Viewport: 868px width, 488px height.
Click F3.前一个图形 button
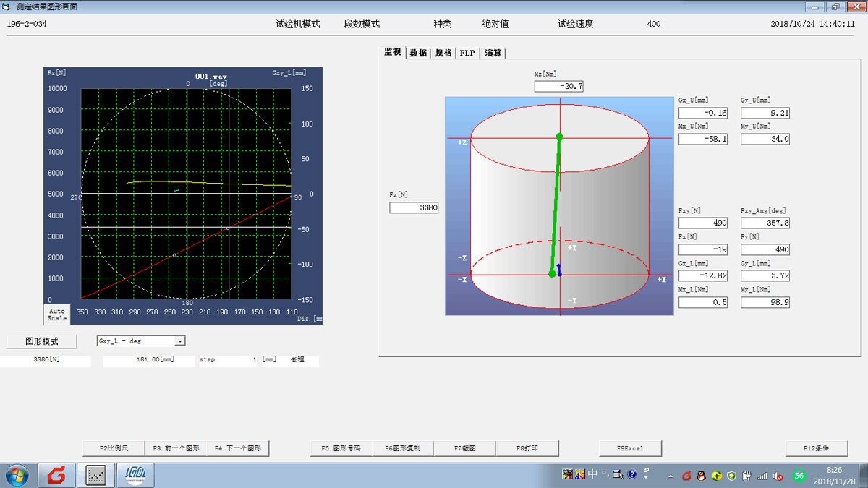tap(176, 448)
